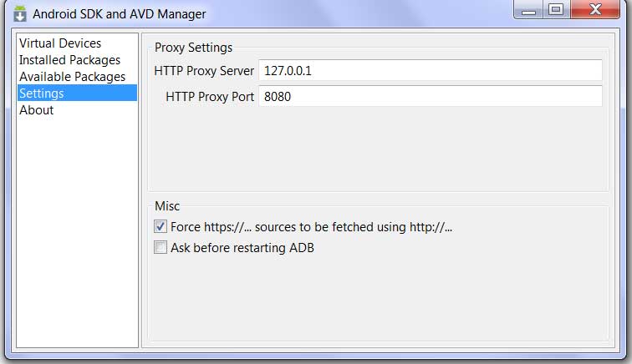
Task: Click the Proxy Settings group heading
Action: click(193, 48)
